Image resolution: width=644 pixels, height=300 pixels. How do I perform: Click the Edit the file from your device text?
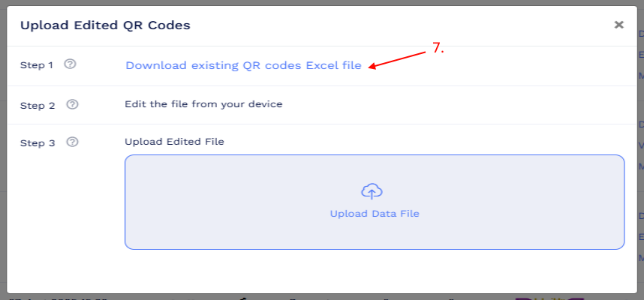coord(203,104)
